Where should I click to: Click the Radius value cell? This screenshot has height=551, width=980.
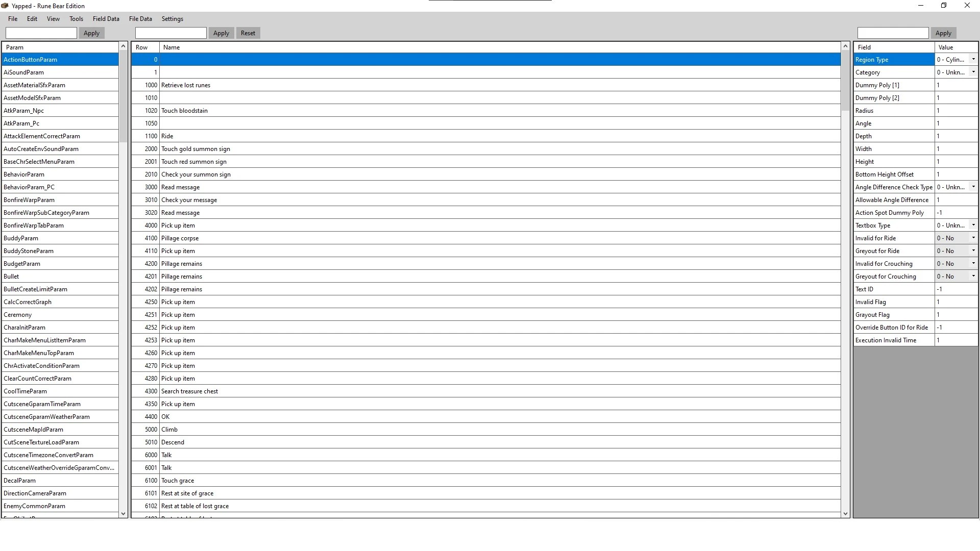coord(956,111)
